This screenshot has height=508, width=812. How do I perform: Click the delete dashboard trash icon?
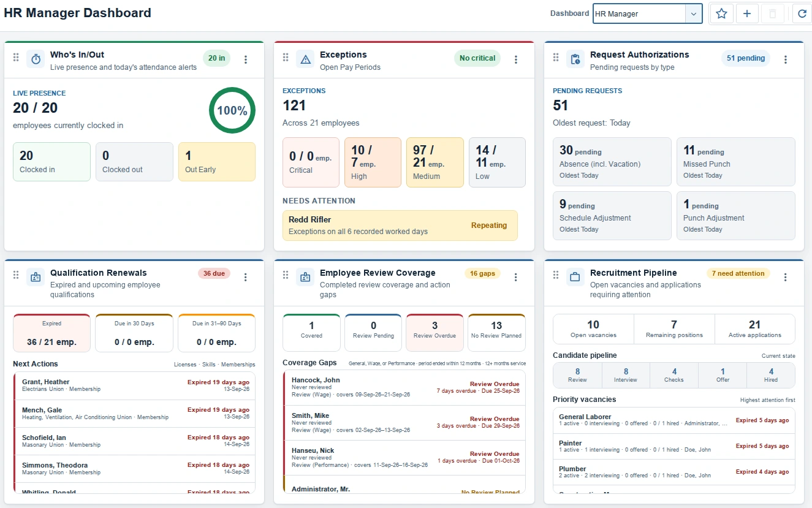[772, 14]
